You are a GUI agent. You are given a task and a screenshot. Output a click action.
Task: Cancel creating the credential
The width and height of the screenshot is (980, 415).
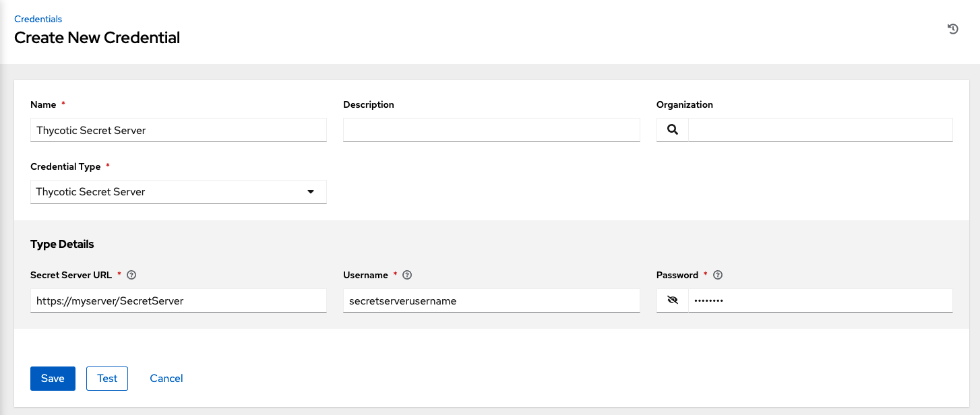pos(166,378)
